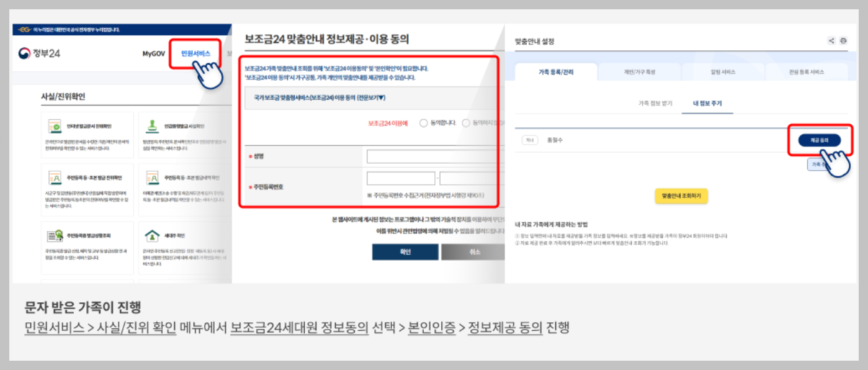
Task: Click the 자녀 badge in family row
Action: click(530, 140)
